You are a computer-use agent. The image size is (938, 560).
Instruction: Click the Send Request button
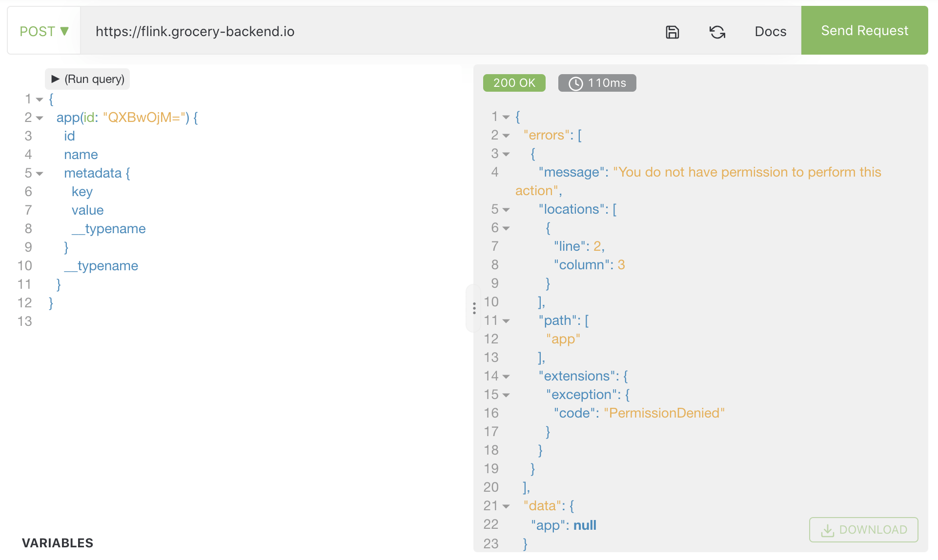point(864,30)
